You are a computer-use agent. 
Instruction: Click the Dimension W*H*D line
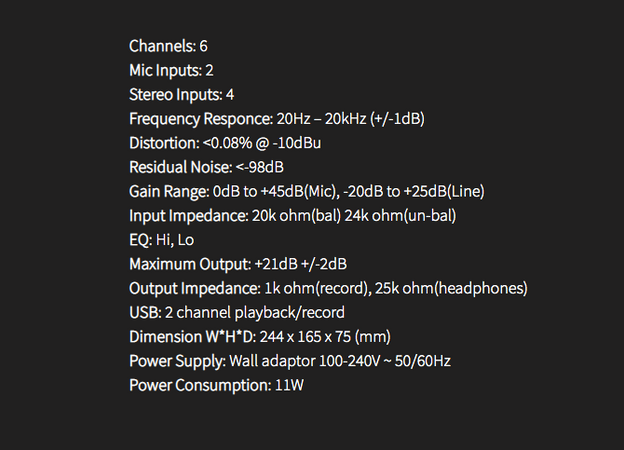click(x=260, y=337)
